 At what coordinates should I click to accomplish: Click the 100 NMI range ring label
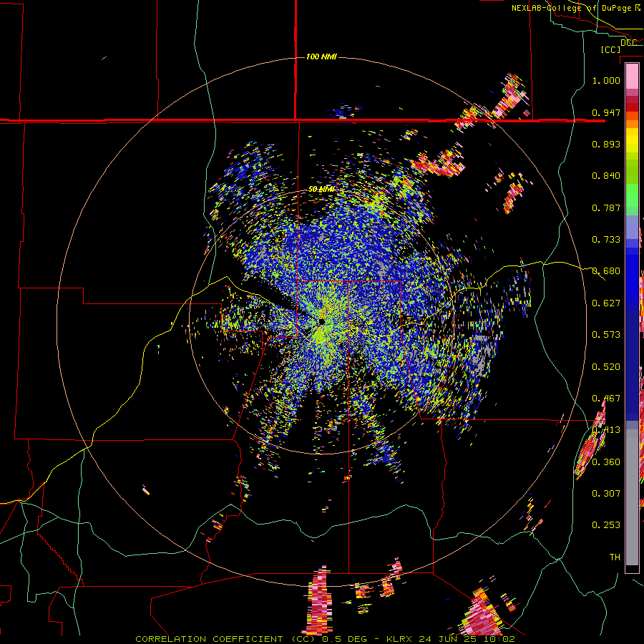coord(321,57)
